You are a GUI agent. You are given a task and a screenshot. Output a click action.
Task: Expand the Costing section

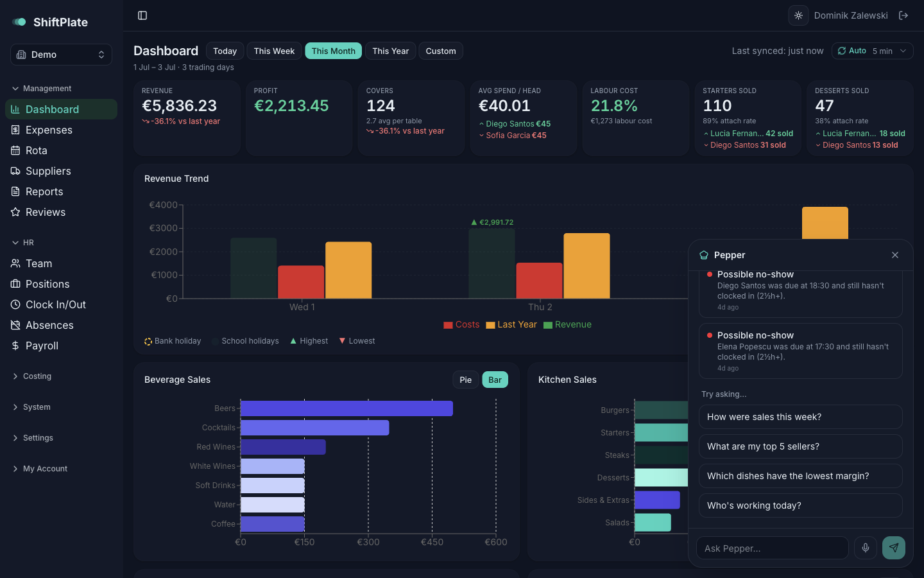pyautogui.click(x=31, y=376)
